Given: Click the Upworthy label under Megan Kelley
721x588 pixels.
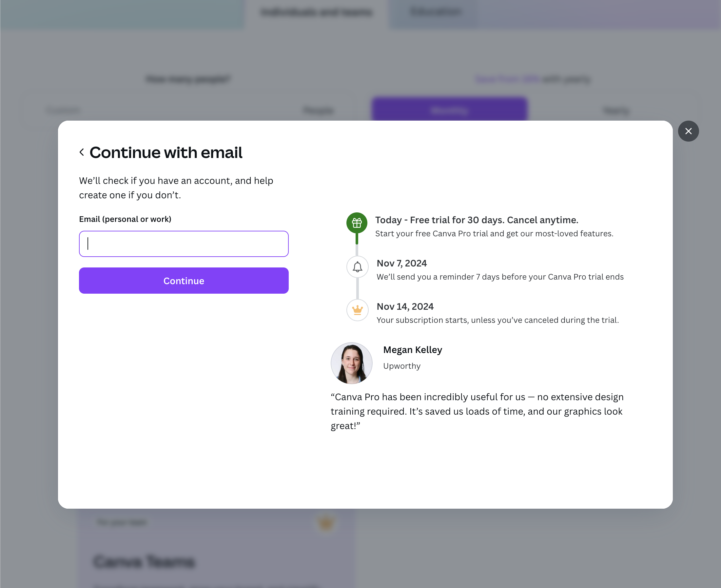Looking at the screenshot, I should (x=401, y=366).
